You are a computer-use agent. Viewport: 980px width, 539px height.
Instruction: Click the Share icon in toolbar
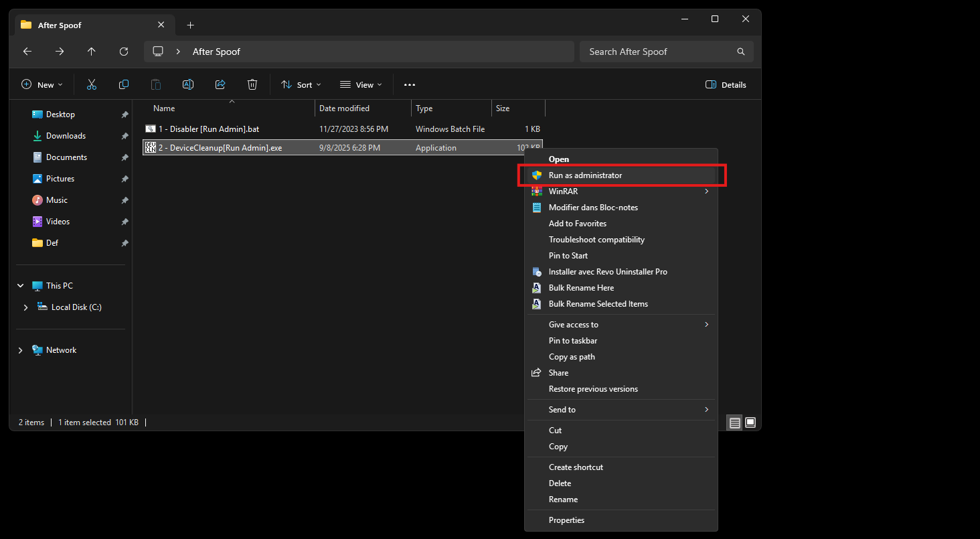(x=220, y=84)
